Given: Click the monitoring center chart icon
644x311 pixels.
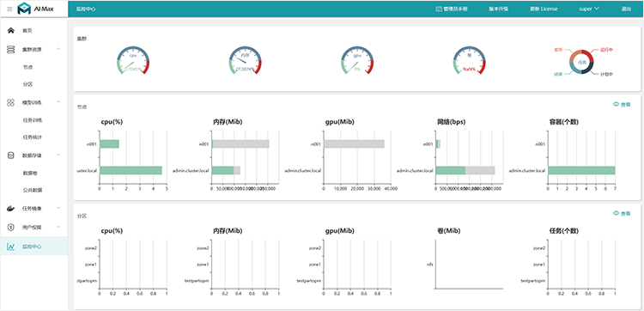Looking at the screenshot, I should (11, 247).
